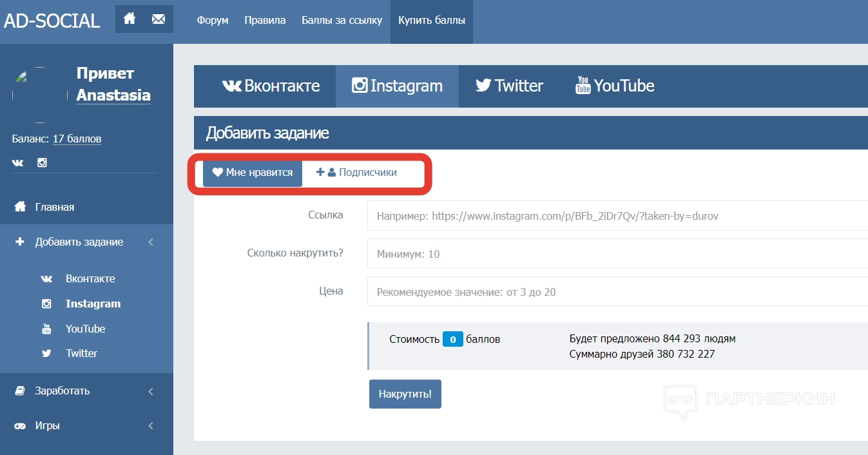The height and width of the screenshot is (455, 868).
Task: Open the home icon in top bar
Action: (130, 19)
